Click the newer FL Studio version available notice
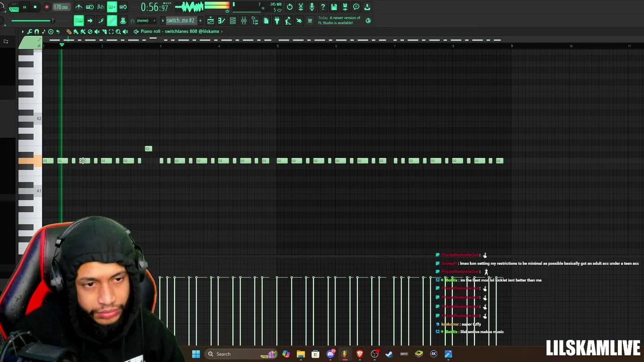644x362 pixels. point(339,20)
